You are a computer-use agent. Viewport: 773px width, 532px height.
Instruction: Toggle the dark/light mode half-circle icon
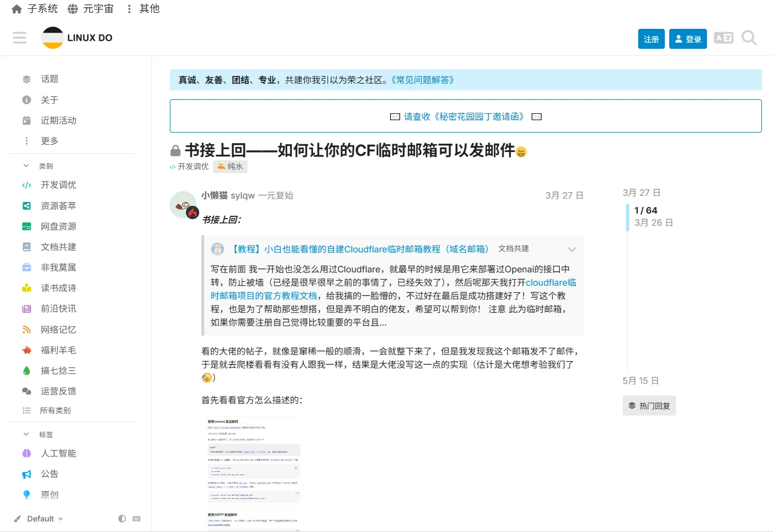point(122,519)
